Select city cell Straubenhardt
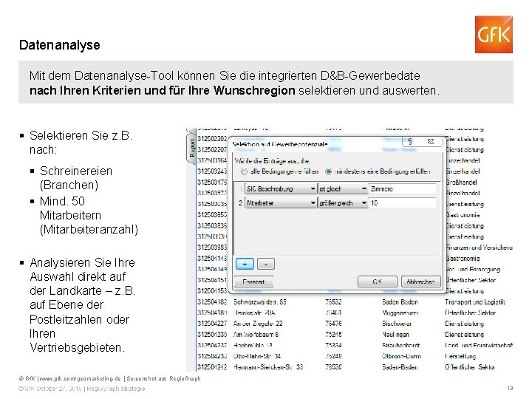The image size is (532, 399). pos(400,345)
